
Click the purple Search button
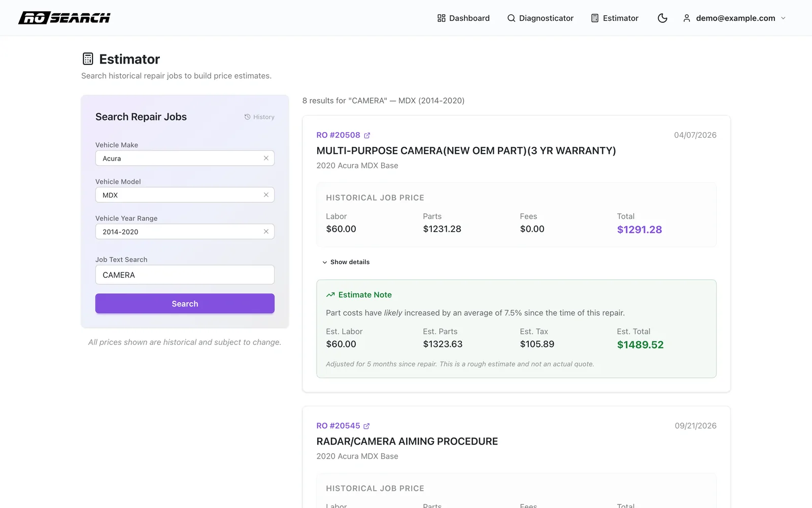[x=185, y=303]
